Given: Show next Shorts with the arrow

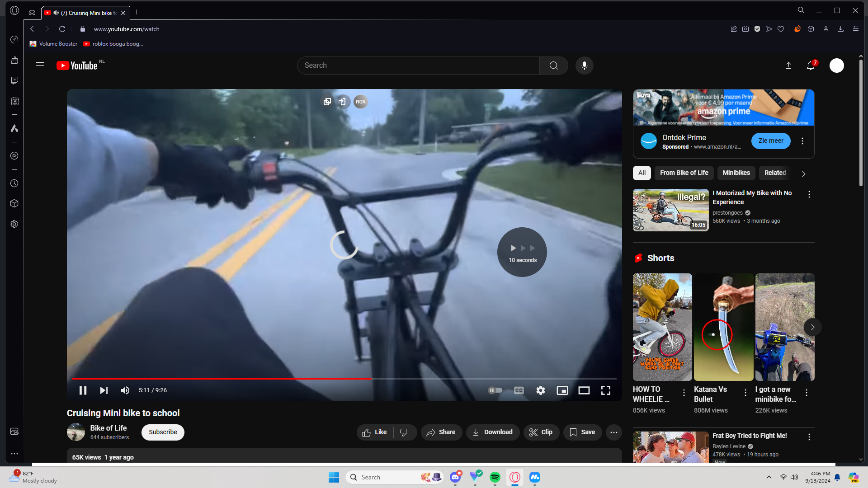Looking at the screenshot, I should (x=812, y=327).
